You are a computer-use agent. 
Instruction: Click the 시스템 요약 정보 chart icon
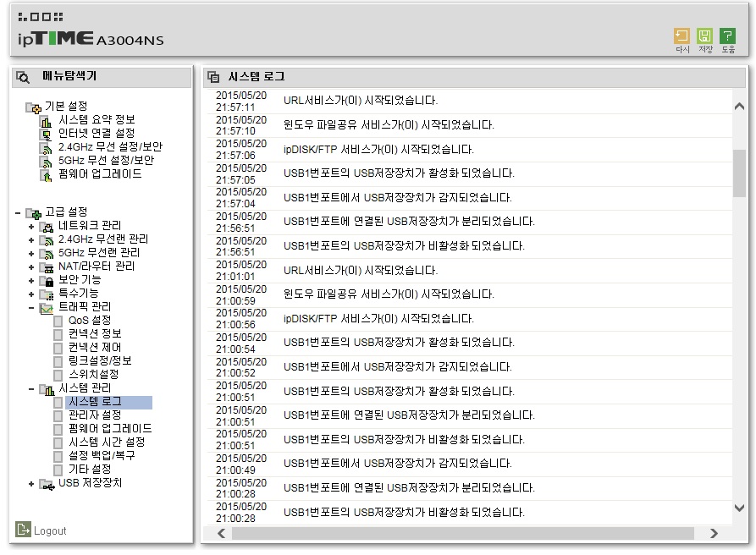pyautogui.click(x=47, y=120)
